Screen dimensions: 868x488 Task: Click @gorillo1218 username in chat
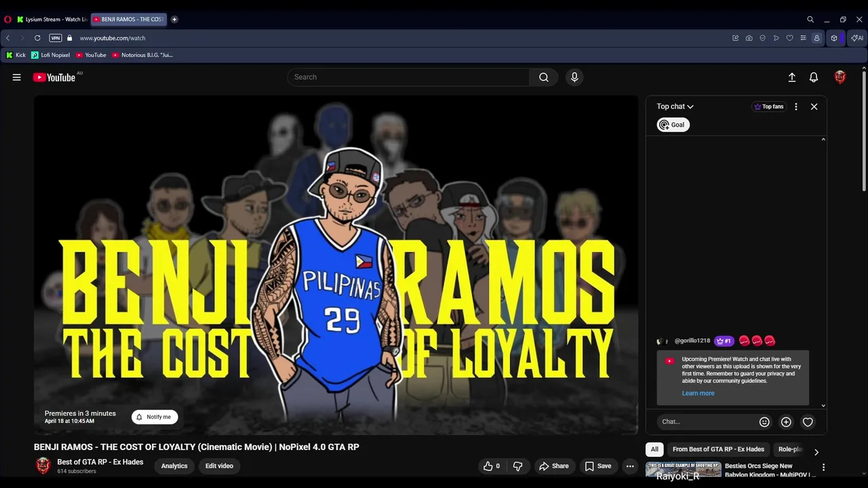pyautogui.click(x=692, y=341)
